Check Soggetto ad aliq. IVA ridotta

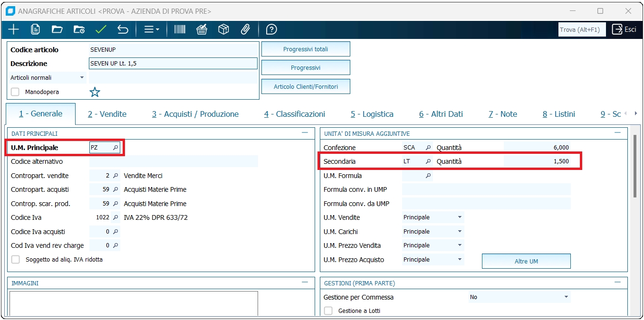point(16,260)
